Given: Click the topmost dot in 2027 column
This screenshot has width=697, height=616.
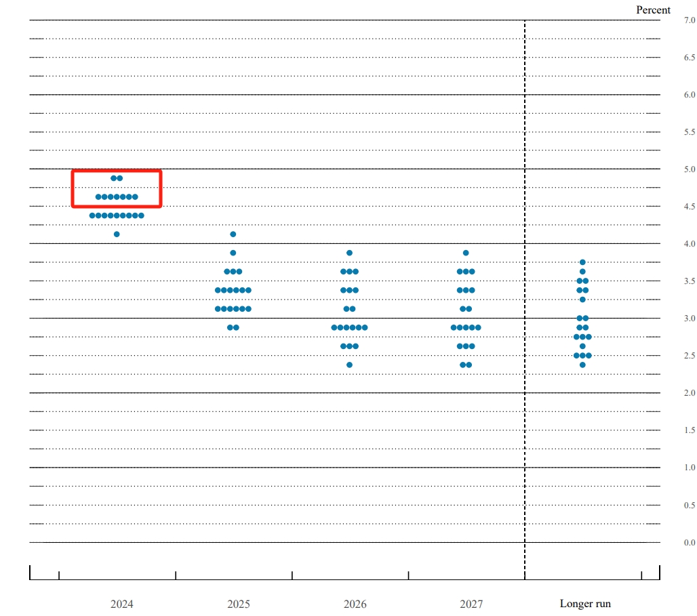Looking at the screenshot, I should (466, 253).
